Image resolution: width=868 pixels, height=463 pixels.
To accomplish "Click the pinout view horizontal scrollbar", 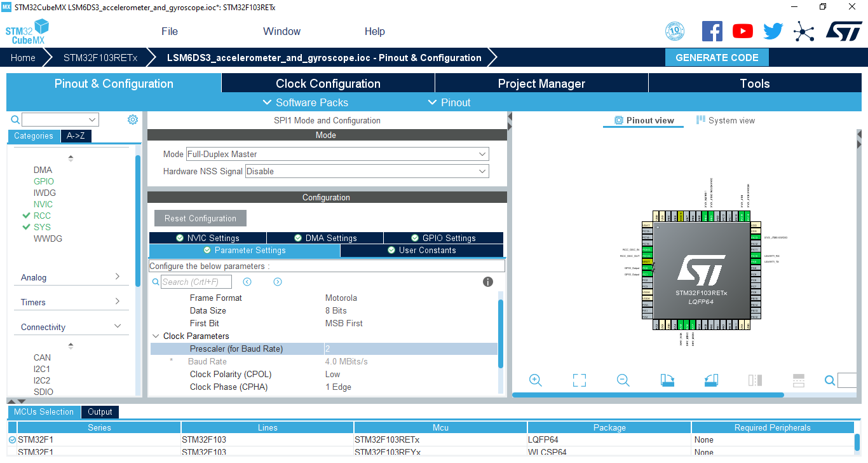I will pyautogui.click(x=648, y=395).
